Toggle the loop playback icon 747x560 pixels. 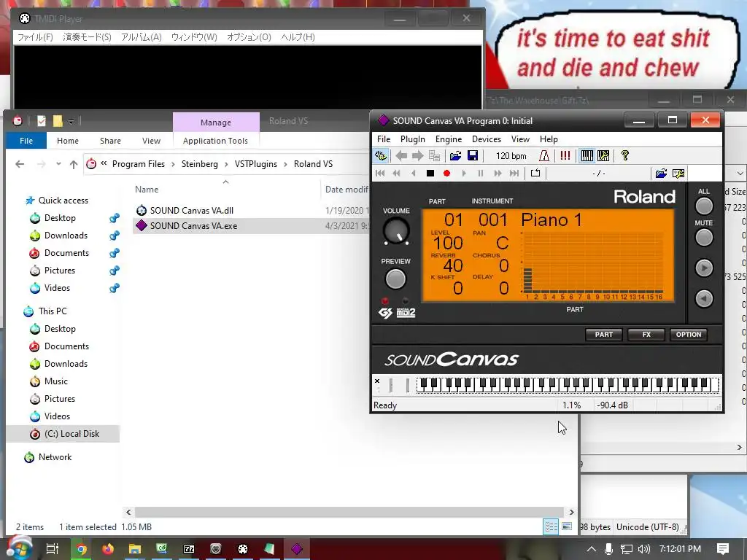tap(535, 173)
